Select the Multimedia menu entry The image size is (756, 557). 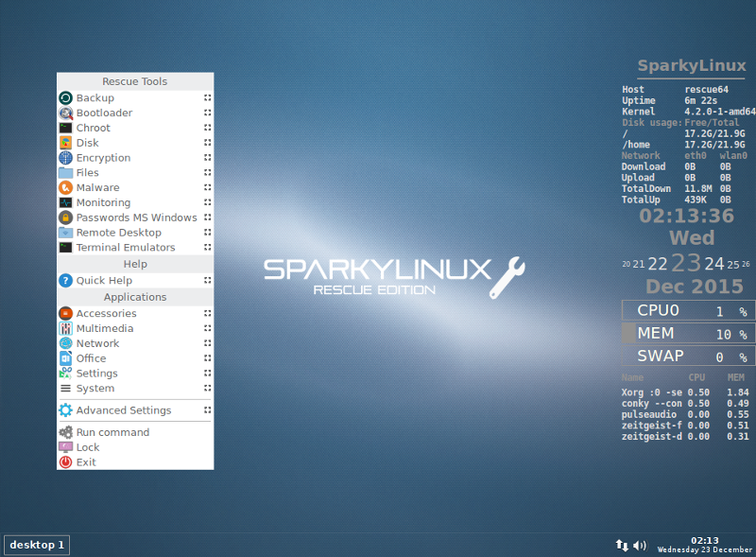135,328
